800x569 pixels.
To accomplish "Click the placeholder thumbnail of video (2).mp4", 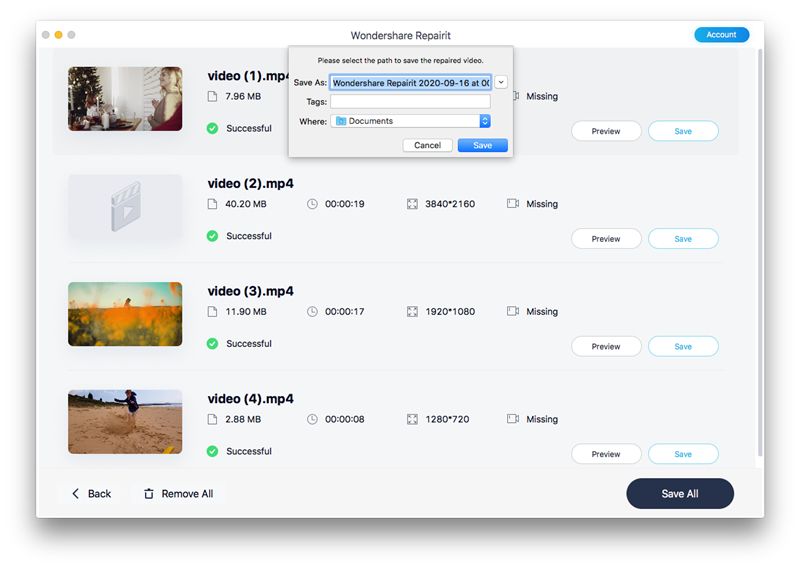I will point(125,207).
